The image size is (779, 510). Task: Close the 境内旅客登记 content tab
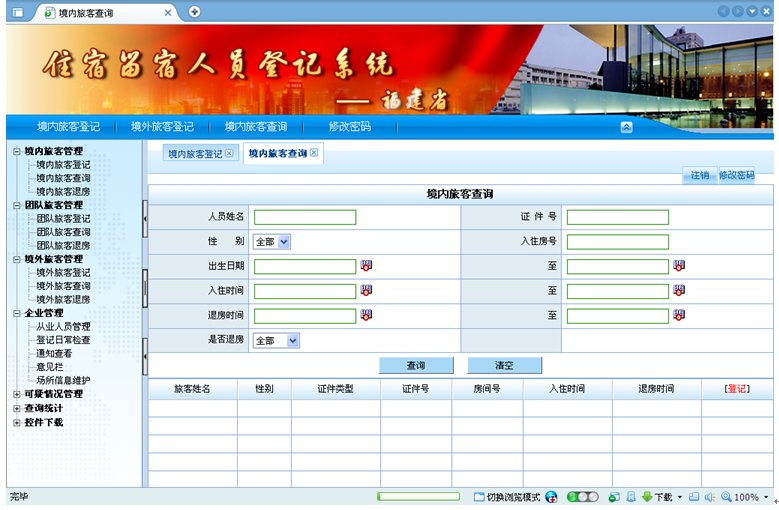pyautogui.click(x=229, y=153)
